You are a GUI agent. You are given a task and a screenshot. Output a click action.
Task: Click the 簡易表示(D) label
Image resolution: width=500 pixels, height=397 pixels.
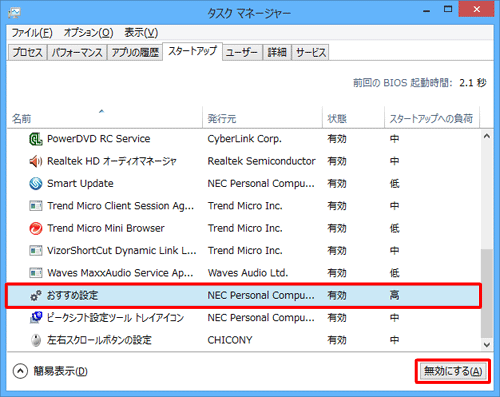pos(60,371)
